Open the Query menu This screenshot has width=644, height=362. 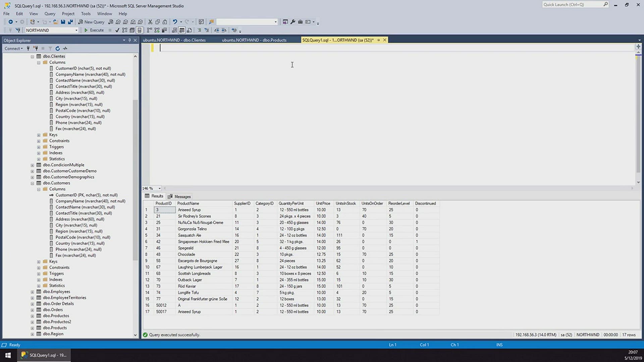50,14
